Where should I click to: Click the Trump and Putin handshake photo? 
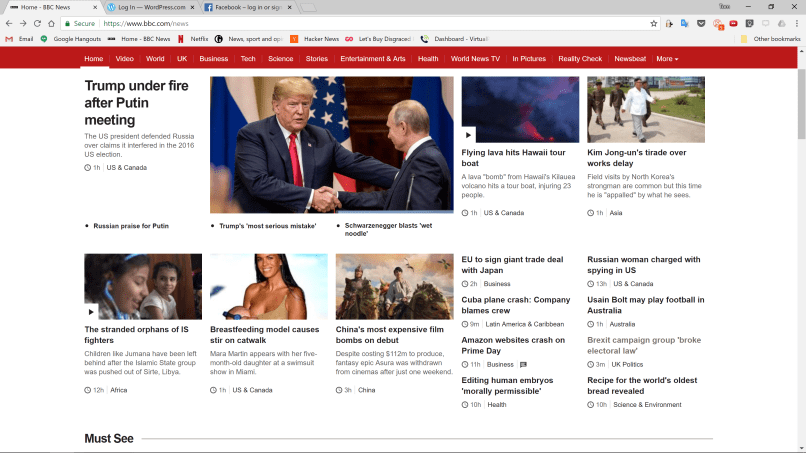click(x=332, y=145)
